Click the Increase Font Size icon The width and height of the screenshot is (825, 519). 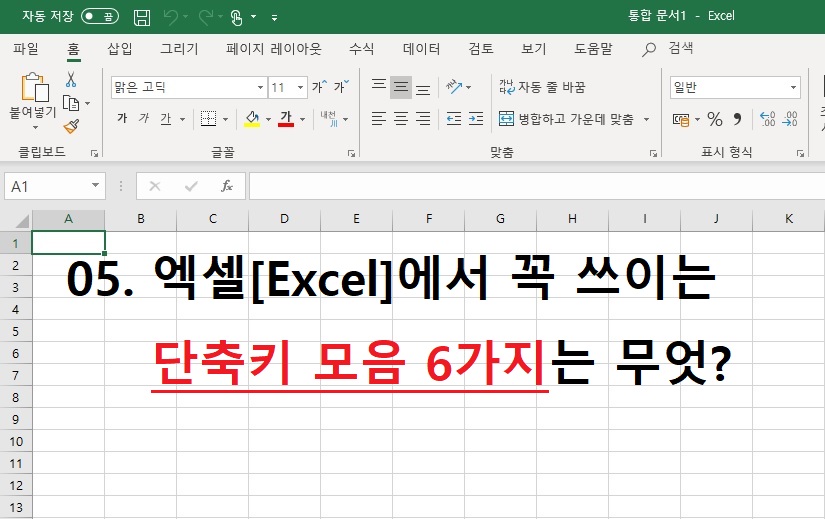click(x=319, y=87)
